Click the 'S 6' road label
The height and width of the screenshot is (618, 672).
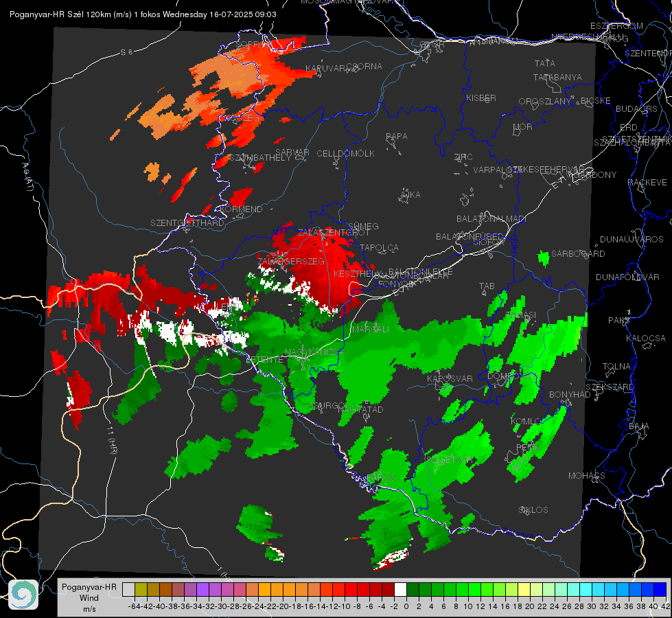(126, 52)
